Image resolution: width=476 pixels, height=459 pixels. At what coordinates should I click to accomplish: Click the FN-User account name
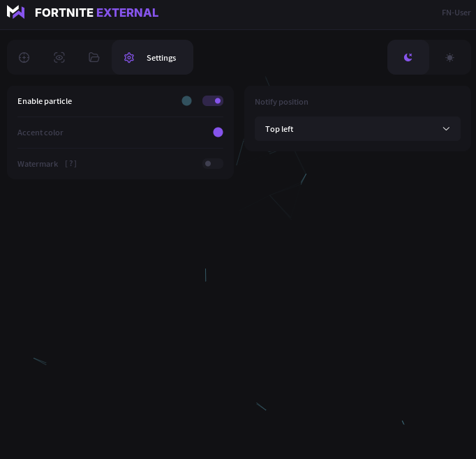(456, 13)
